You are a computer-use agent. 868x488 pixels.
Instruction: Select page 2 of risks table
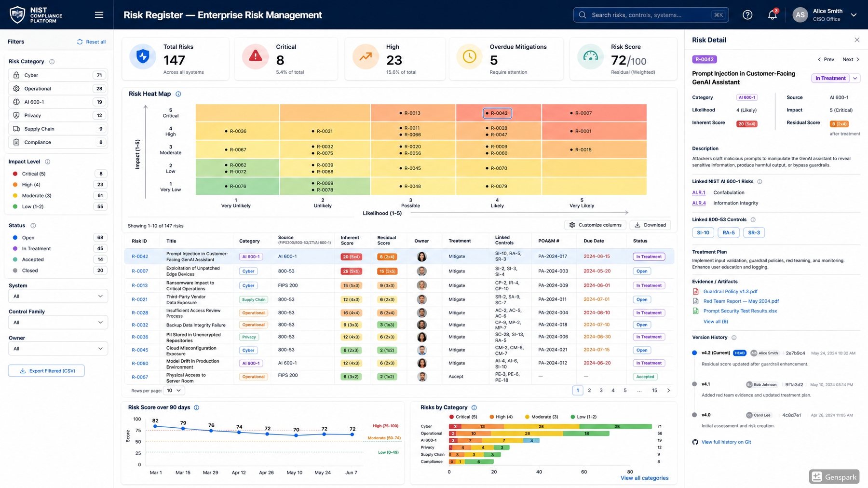click(x=589, y=391)
